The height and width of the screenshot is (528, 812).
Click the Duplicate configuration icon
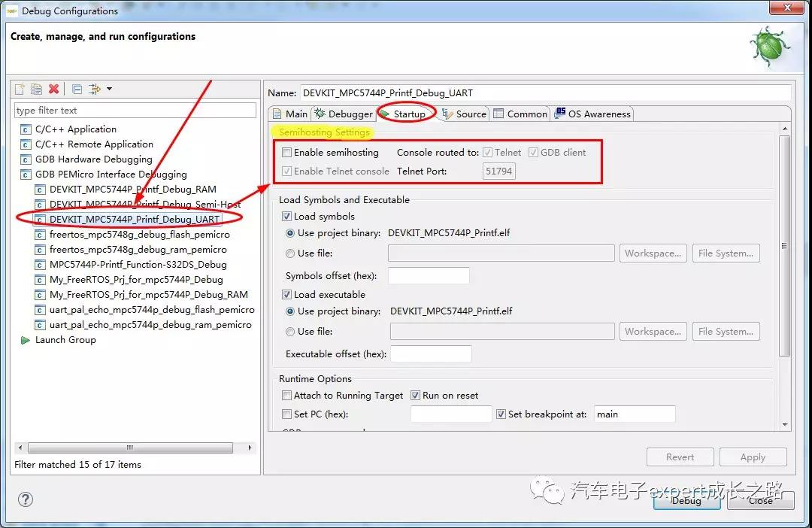pyautogui.click(x=36, y=89)
